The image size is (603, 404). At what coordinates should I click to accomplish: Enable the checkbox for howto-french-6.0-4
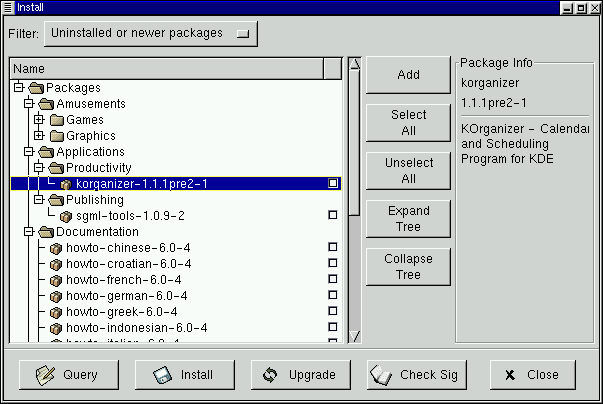point(333,280)
